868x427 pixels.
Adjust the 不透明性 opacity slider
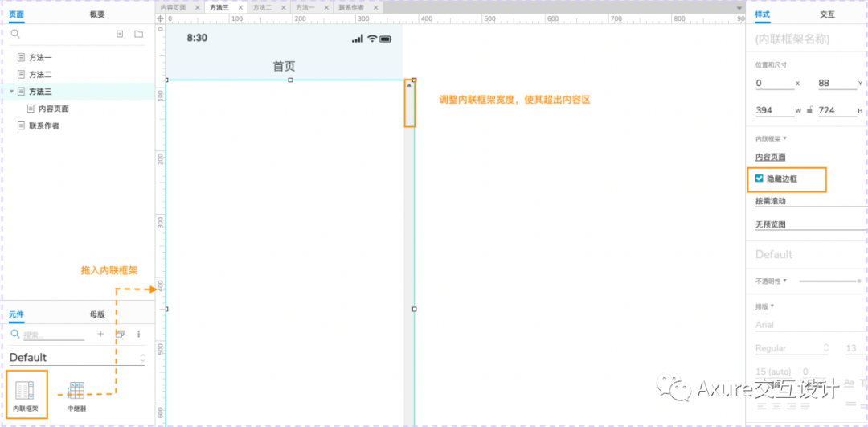[829, 281]
